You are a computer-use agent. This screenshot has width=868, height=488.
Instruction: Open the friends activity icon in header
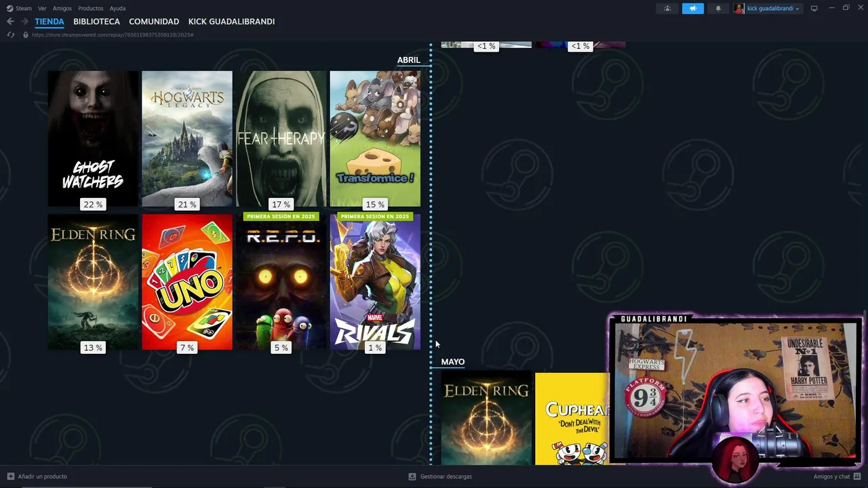pyautogui.click(x=667, y=8)
